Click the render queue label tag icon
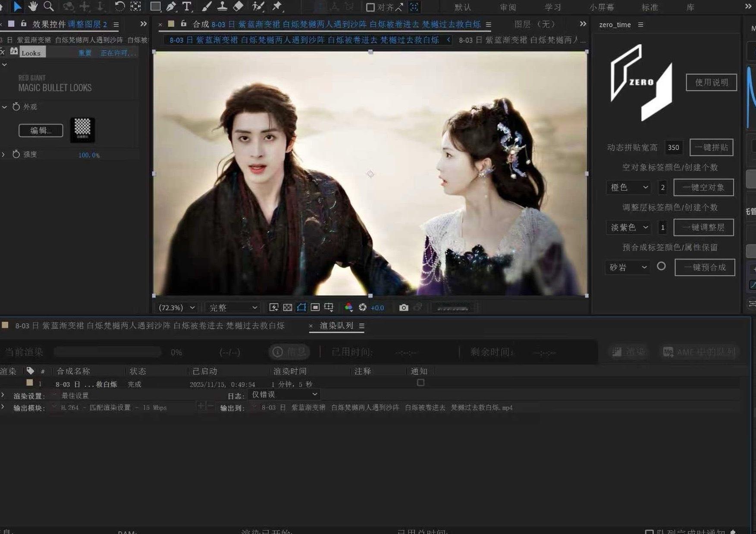Viewport: 756px width, 534px height. point(30,371)
